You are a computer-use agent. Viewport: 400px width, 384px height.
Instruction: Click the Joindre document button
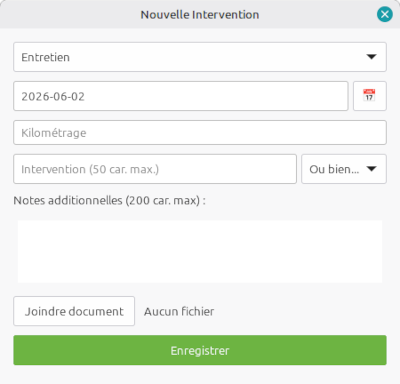(x=74, y=311)
